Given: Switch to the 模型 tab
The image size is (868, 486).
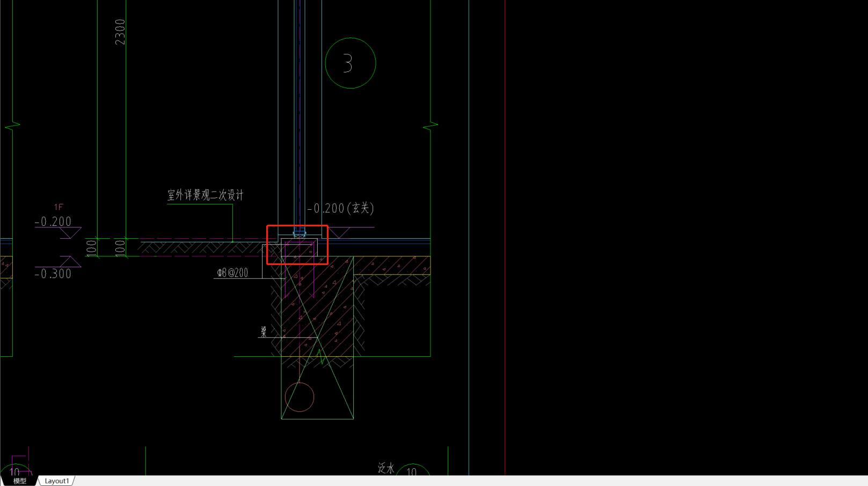Looking at the screenshot, I should (19, 481).
